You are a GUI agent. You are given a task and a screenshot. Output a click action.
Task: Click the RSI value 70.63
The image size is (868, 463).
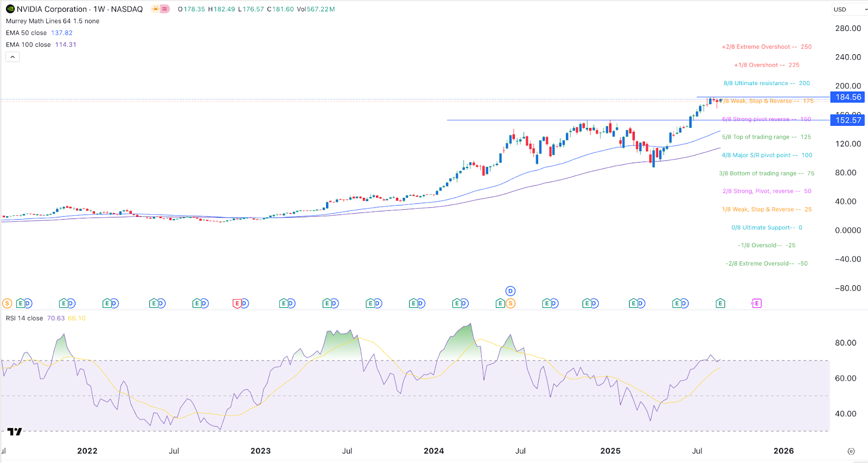coord(56,318)
